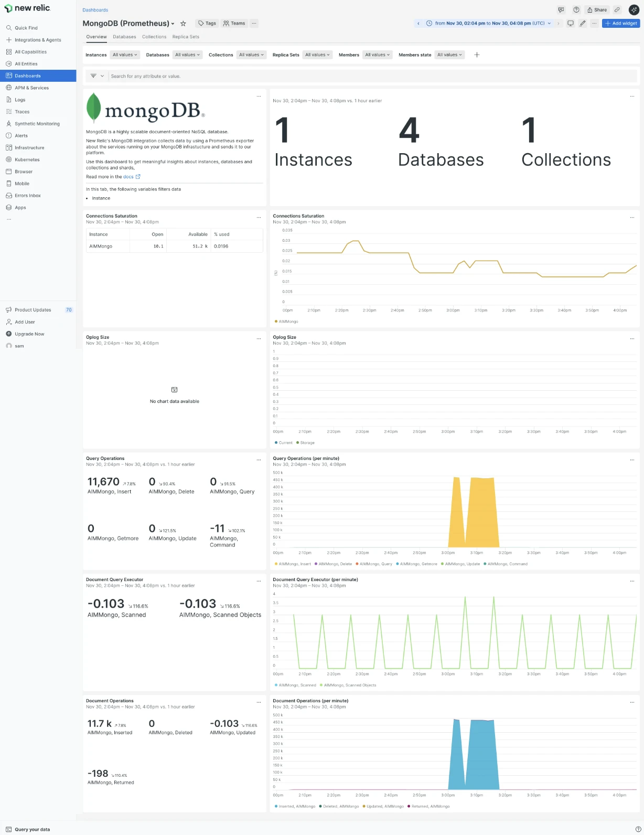Click the AIMMongo instance table cell

click(108, 246)
